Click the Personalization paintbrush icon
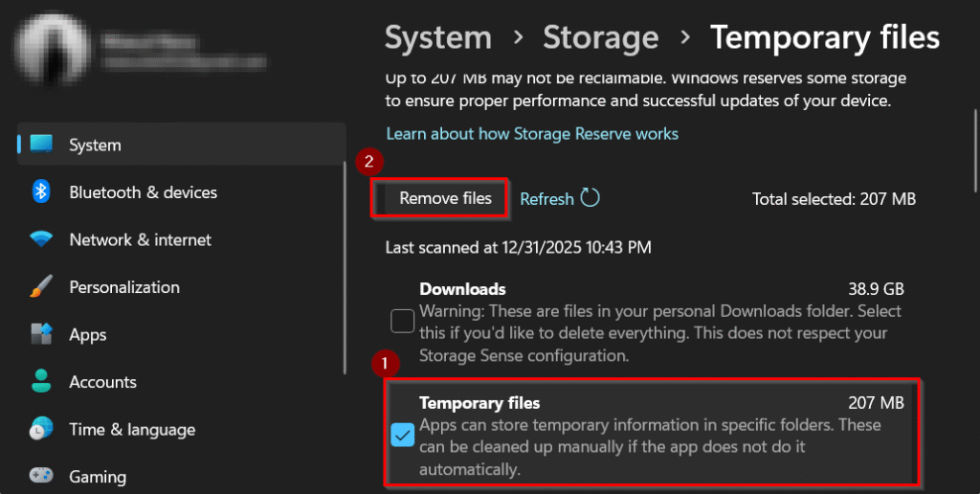 [41, 286]
